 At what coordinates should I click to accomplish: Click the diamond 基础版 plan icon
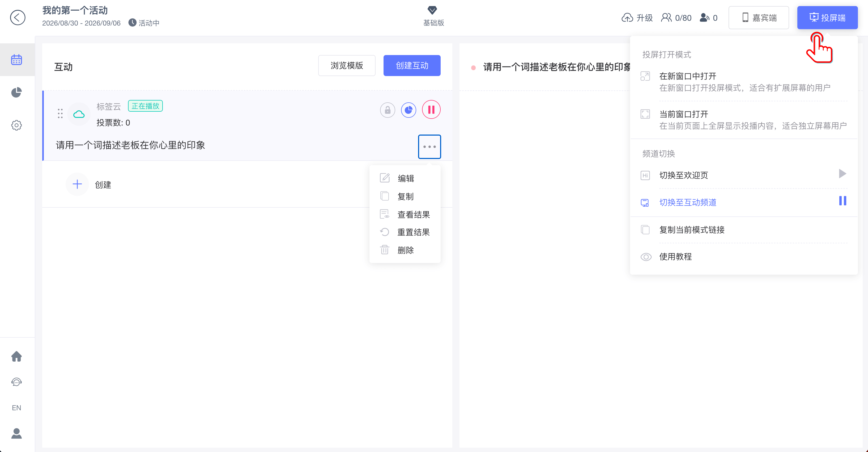[x=432, y=10]
